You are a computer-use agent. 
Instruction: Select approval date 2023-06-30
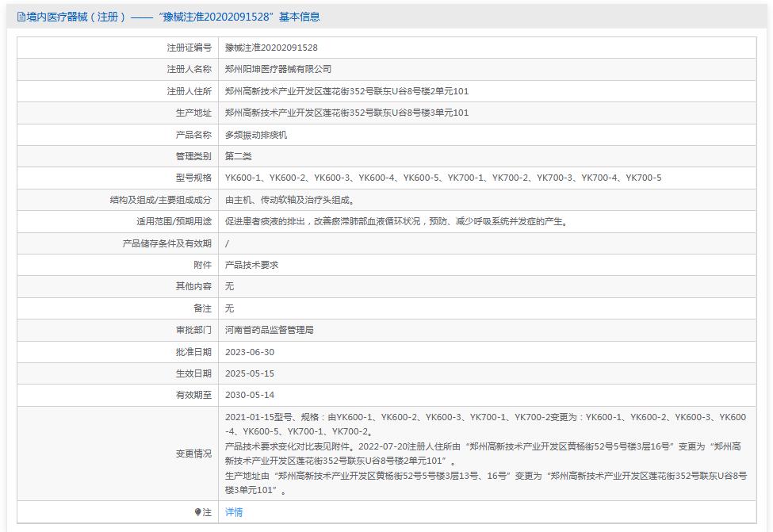250,352
